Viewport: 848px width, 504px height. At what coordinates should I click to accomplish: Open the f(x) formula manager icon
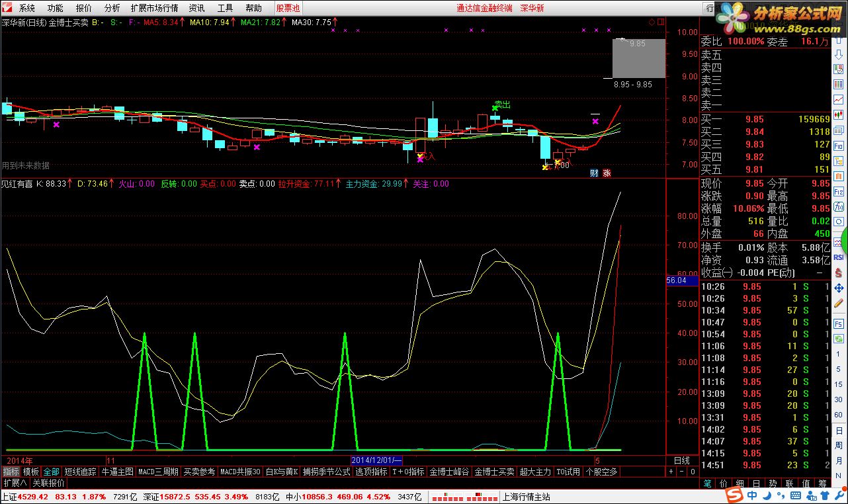pyautogui.click(x=838, y=206)
